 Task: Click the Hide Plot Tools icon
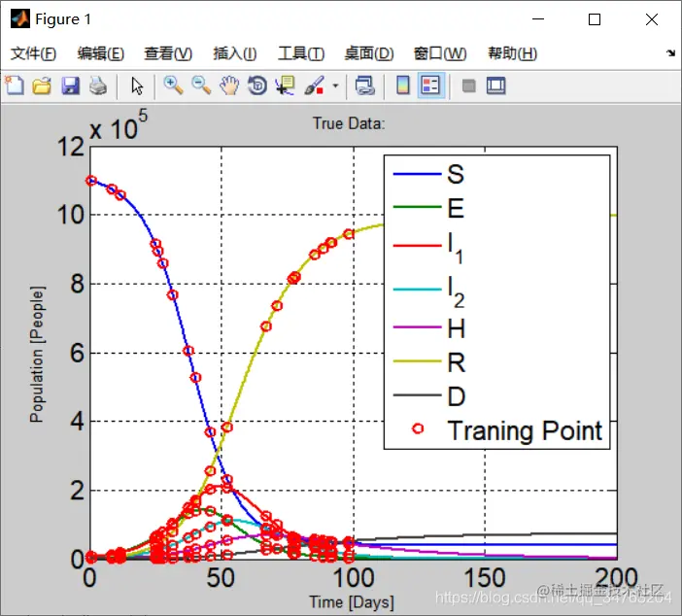[x=468, y=86]
